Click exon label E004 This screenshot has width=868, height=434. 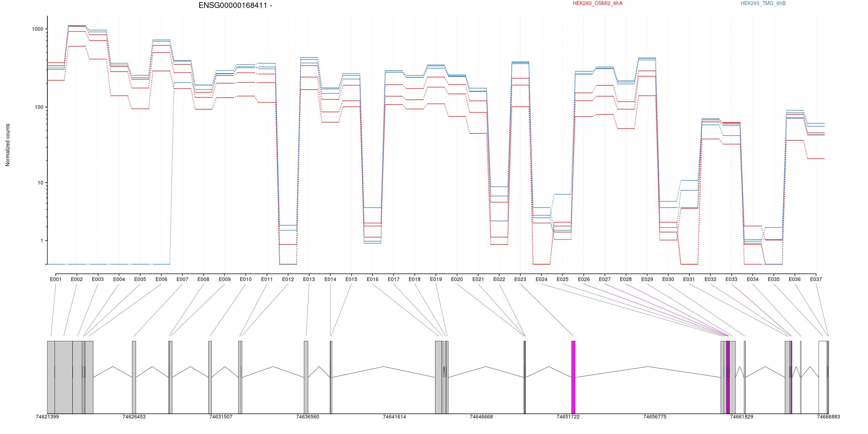(x=119, y=279)
